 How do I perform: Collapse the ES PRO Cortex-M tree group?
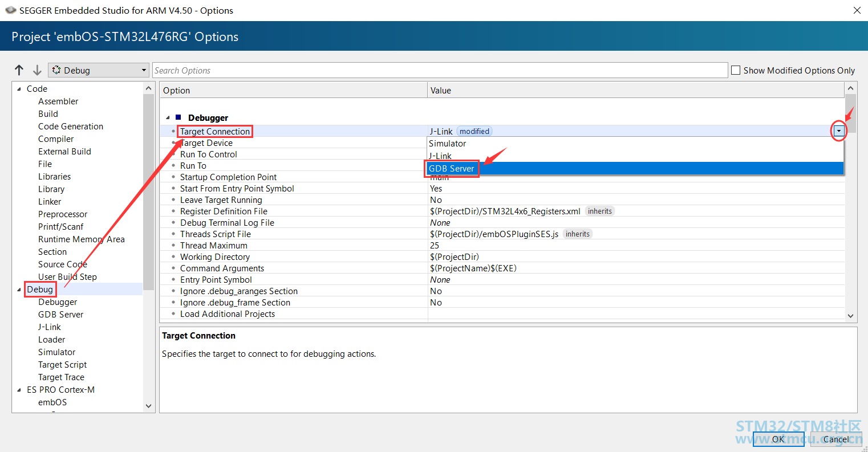tap(19, 390)
